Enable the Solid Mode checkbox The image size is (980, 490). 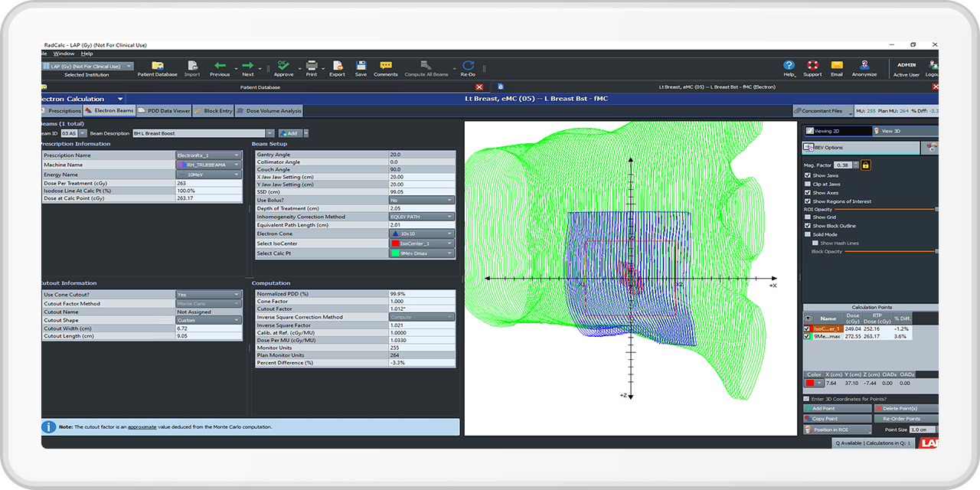click(x=808, y=234)
